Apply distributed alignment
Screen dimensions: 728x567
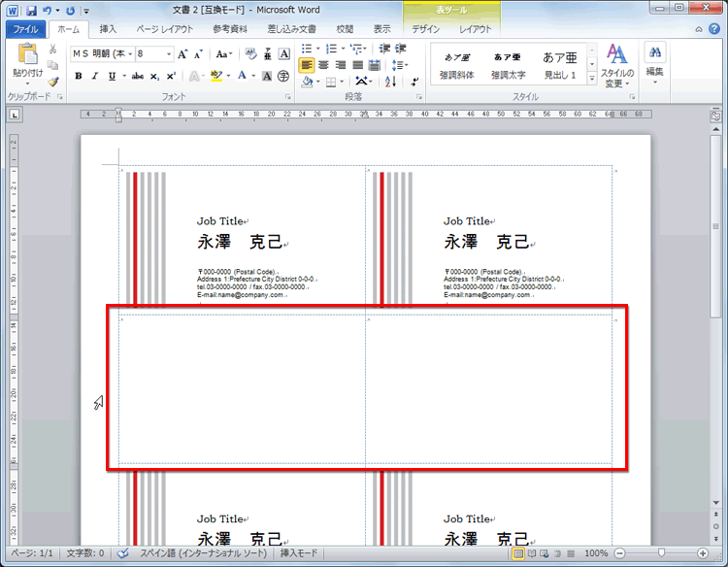375,65
